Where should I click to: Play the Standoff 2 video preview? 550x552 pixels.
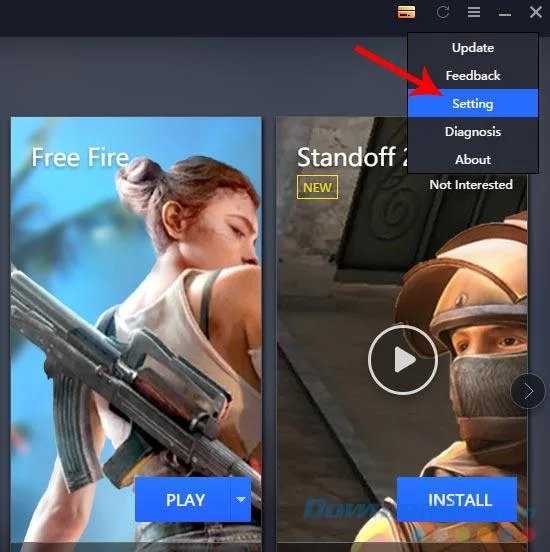403,360
